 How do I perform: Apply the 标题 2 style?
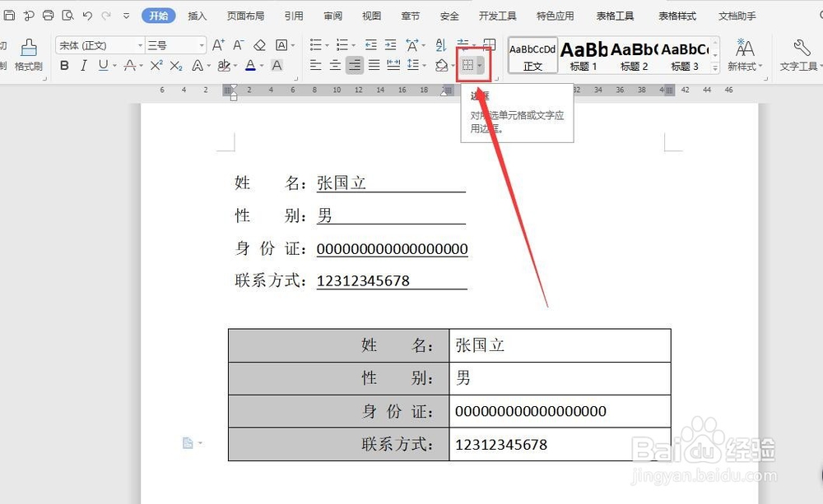pos(634,54)
